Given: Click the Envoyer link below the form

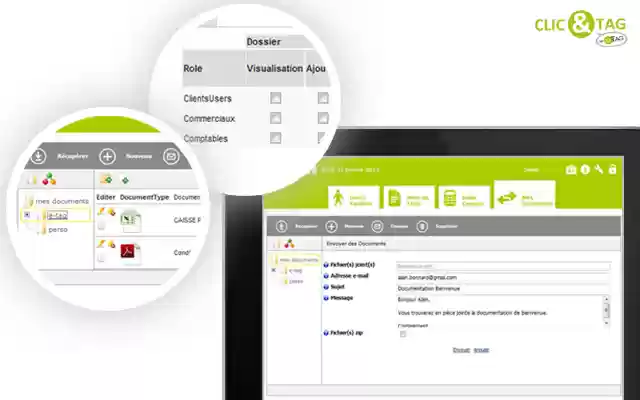Looking at the screenshot, I should (x=461, y=350).
